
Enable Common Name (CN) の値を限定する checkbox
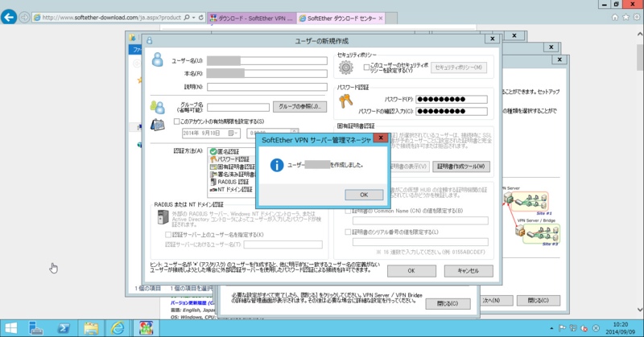[348, 211]
